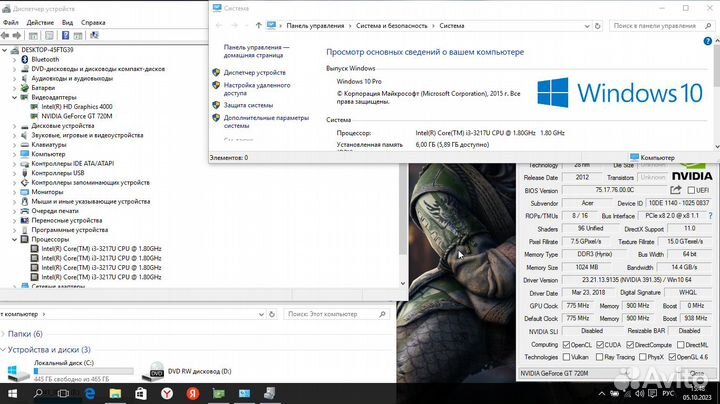The image size is (720, 404).
Task: Open the Файл menu
Action: pos(11,22)
